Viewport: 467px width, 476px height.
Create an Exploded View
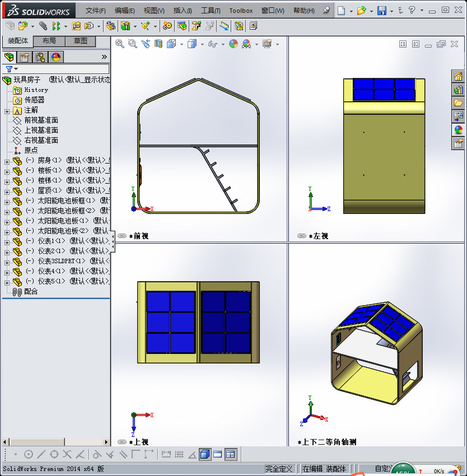pos(196,26)
